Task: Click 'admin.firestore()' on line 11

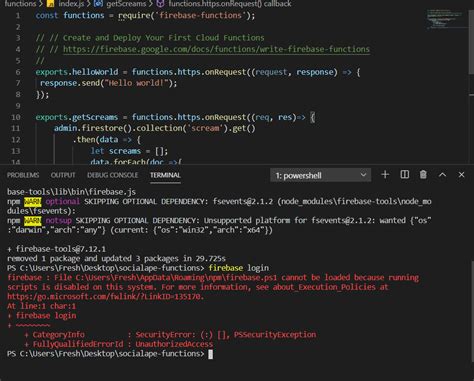Action: [x=93, y=128]
